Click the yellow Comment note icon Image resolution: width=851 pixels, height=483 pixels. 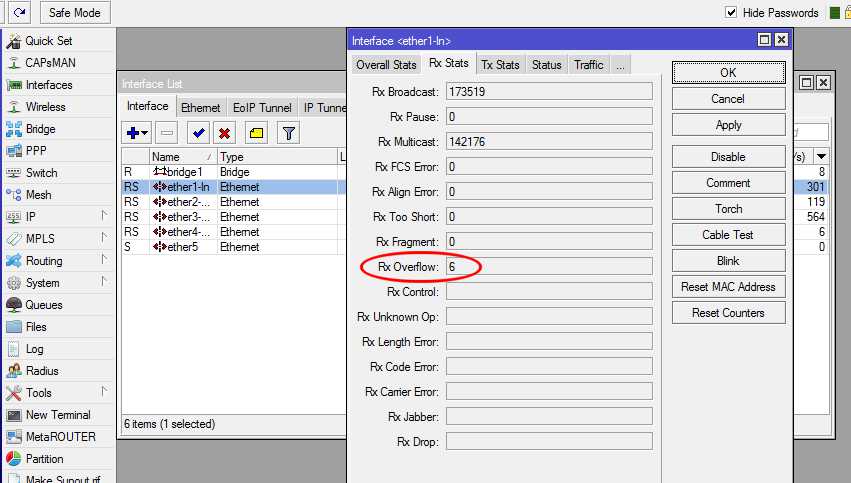coord(256,133)
